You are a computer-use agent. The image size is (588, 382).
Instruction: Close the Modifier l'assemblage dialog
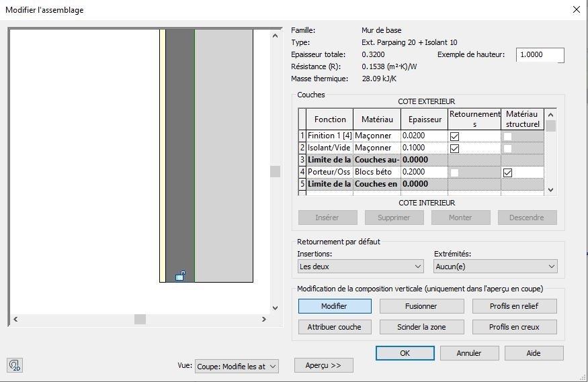[576, 9]
